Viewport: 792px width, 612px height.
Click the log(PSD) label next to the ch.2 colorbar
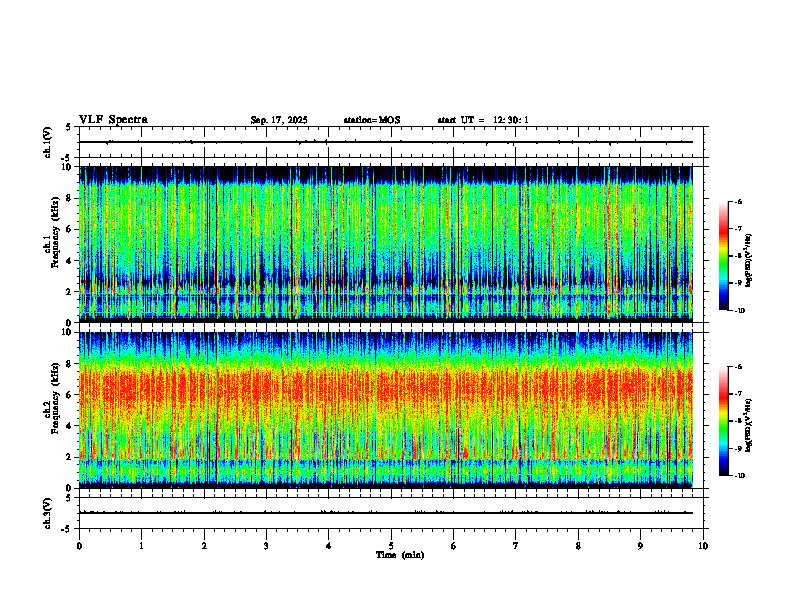749,424
